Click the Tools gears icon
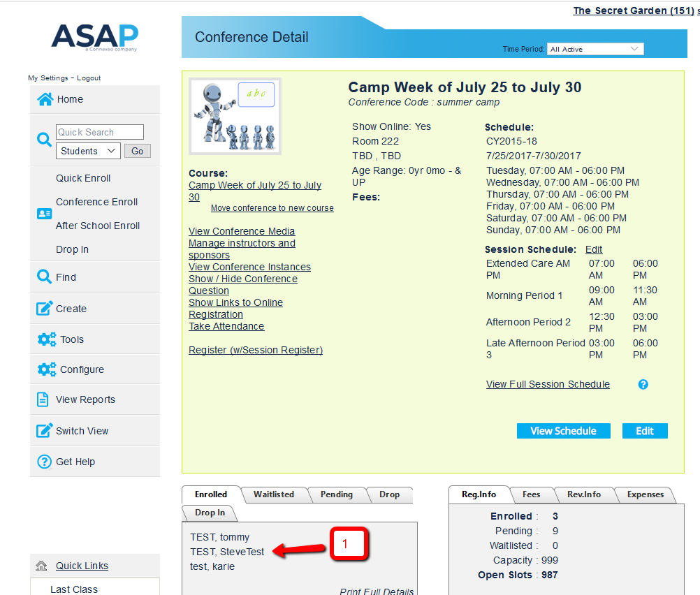The width and height of the screenshot is (700, 595). click(47, 339)
